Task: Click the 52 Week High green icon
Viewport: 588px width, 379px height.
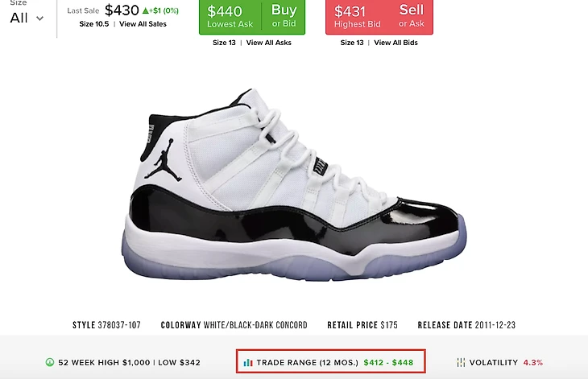Action: (x=49, y=362)
